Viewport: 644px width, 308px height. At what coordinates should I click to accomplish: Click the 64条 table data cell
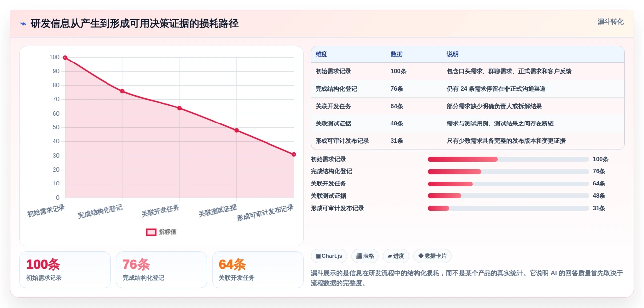pyautogui.click(x=397, y=106)
